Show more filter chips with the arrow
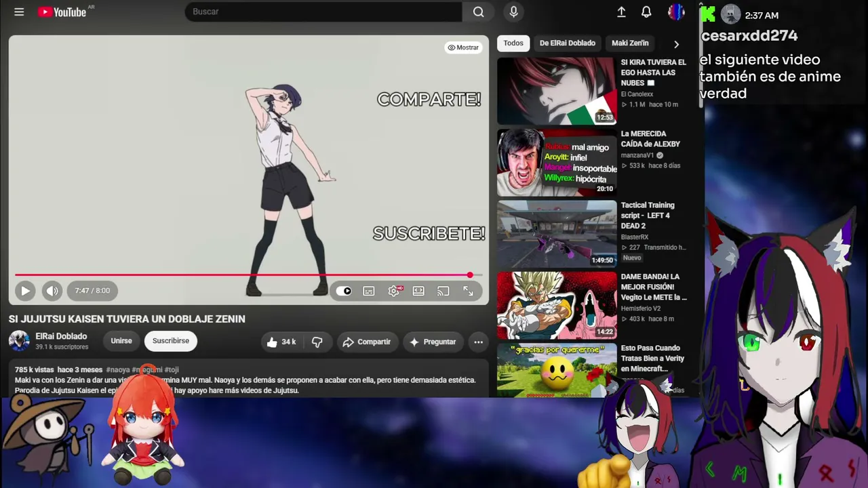Viewport: 868px width, 488px height. (676, 44)
